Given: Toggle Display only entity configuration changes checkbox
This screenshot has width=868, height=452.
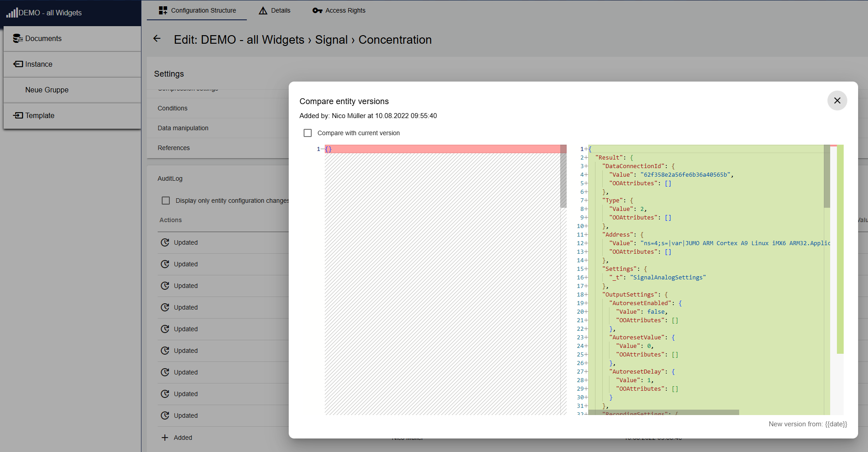Looking at the screenshot, I should [x=166, y=201].
